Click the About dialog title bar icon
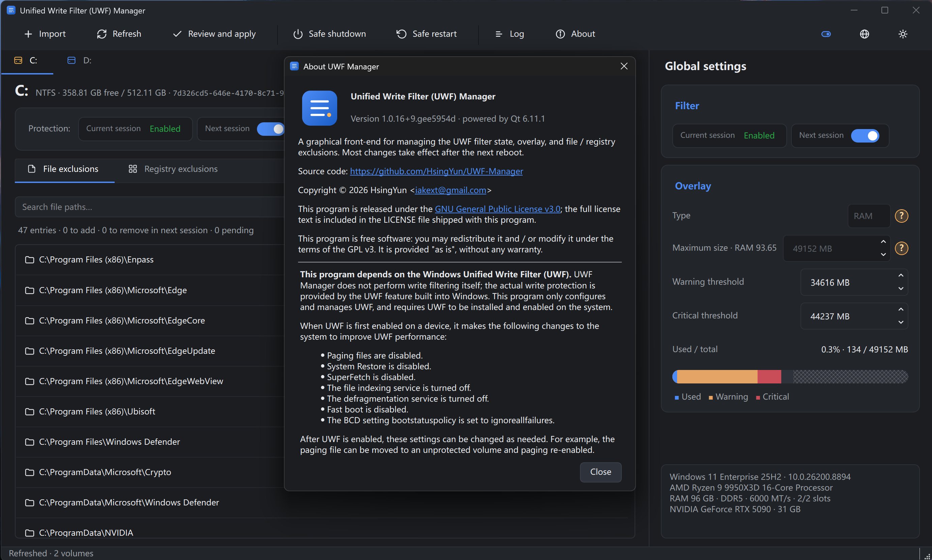This screenshot has height=560, width=932. point(294,66)
